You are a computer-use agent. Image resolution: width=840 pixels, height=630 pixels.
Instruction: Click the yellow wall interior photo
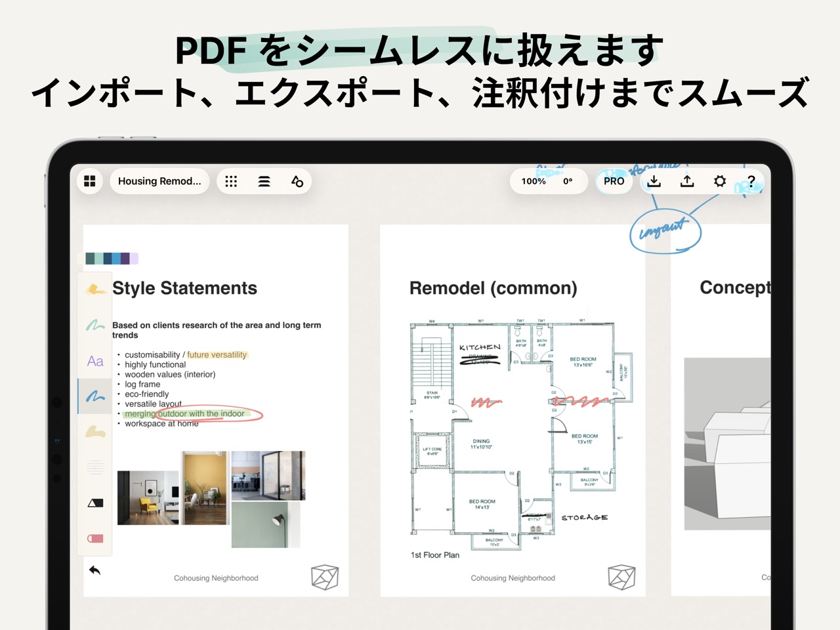tap(205, 488)
